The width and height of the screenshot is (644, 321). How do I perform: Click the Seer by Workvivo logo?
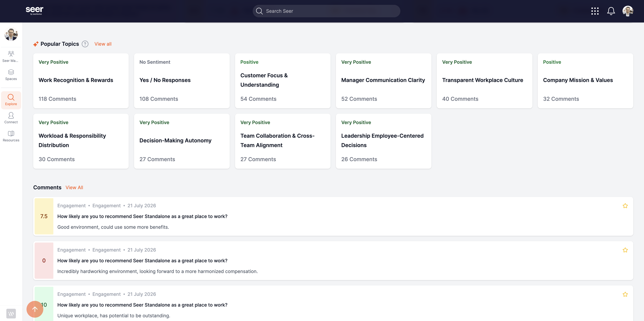35,11
